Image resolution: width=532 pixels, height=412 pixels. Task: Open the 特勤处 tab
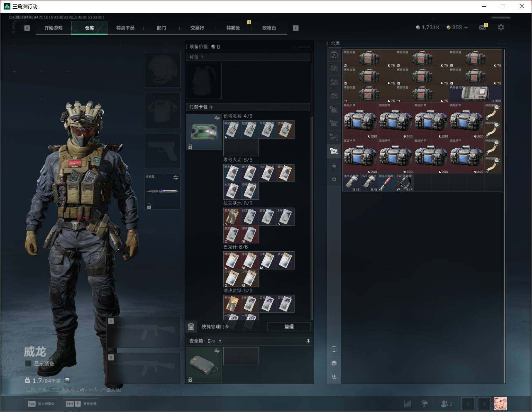pyautogui.click(x=233, y=28)
